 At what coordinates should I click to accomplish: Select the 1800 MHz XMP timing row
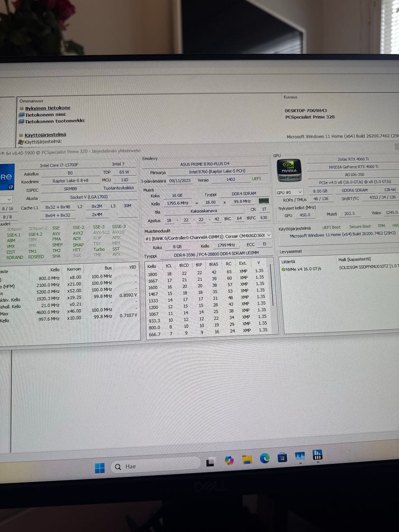coord(207,273)
